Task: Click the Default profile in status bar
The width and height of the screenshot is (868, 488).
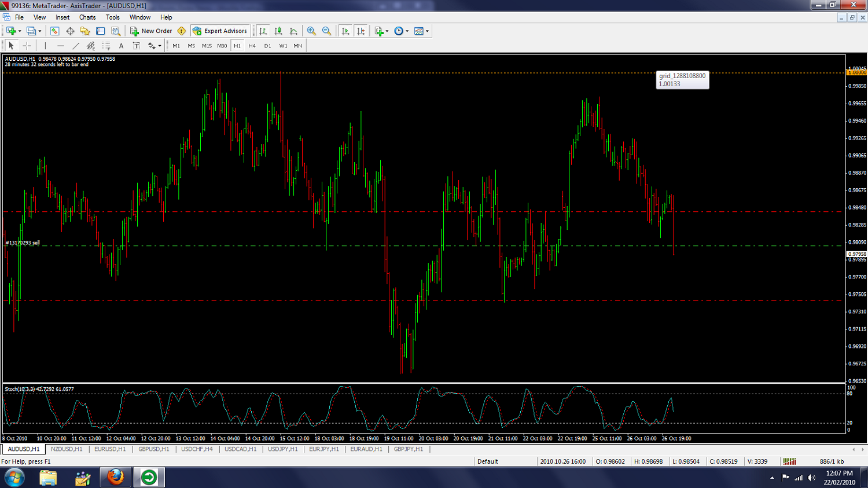Action: click(x=487, y=461)
